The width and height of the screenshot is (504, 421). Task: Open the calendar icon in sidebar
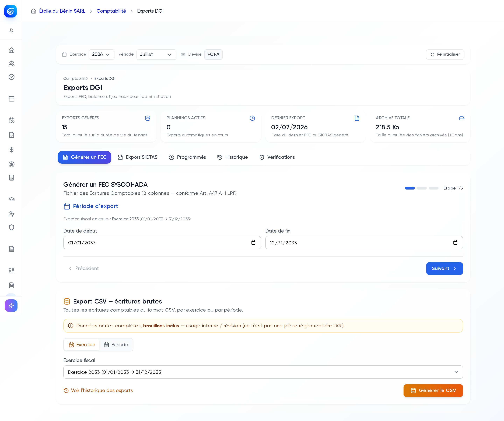point(12,99)
